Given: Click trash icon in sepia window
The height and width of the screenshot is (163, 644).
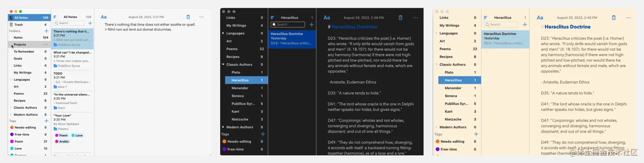Looking at the screenshot, I should (x=614, y=17).
